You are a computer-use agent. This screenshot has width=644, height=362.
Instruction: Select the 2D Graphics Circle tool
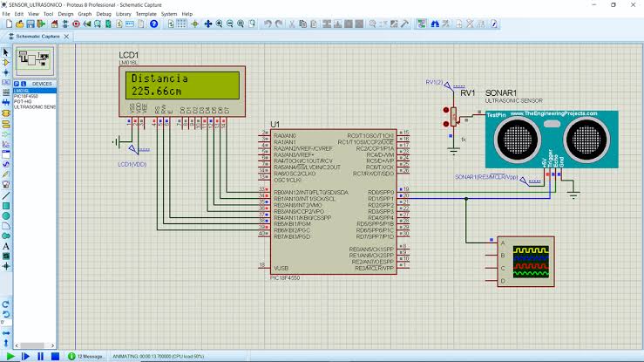tap(6, 215)
